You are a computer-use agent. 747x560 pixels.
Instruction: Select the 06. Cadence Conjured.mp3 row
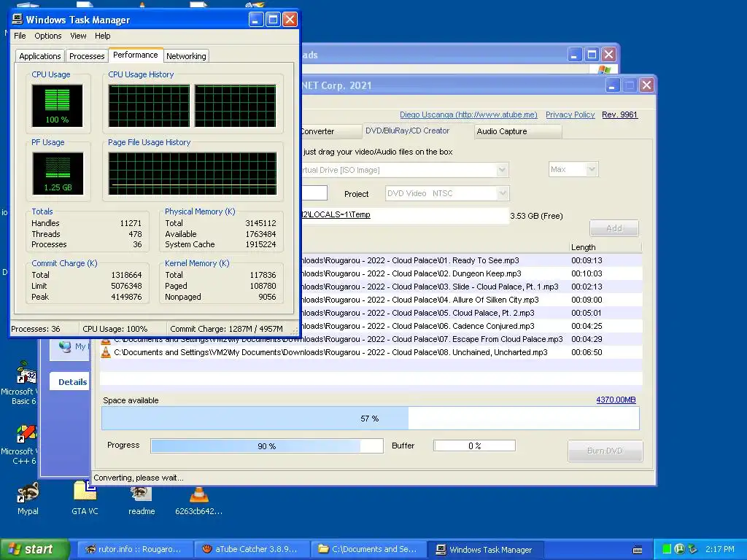click(472, 326)
